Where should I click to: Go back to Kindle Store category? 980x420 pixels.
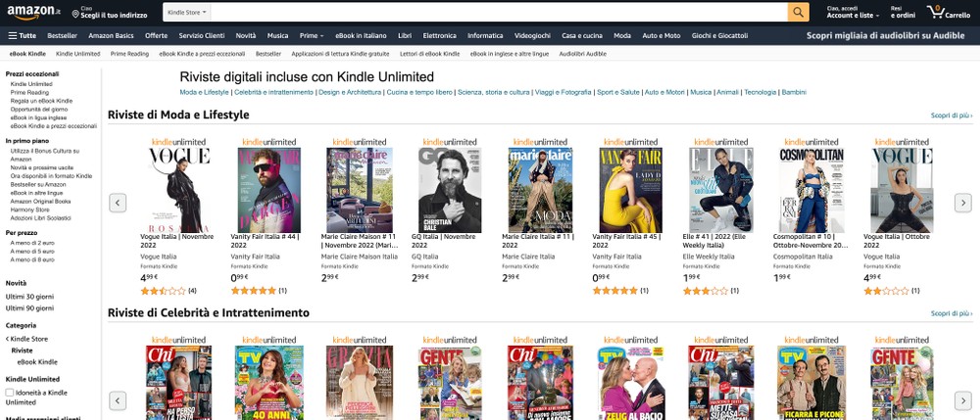click(26, 339)
